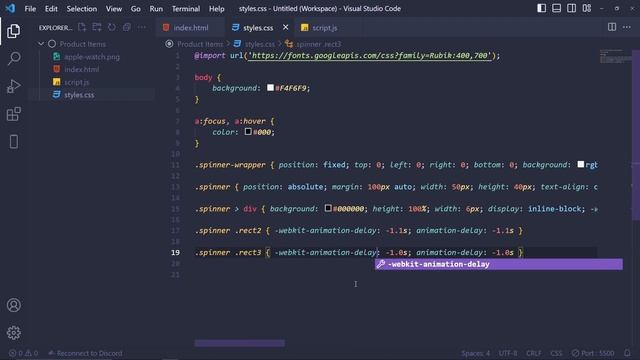
Task: Open the #000000 color swatch on line 15
Action: pyautogui.click(x=328, y=208)
